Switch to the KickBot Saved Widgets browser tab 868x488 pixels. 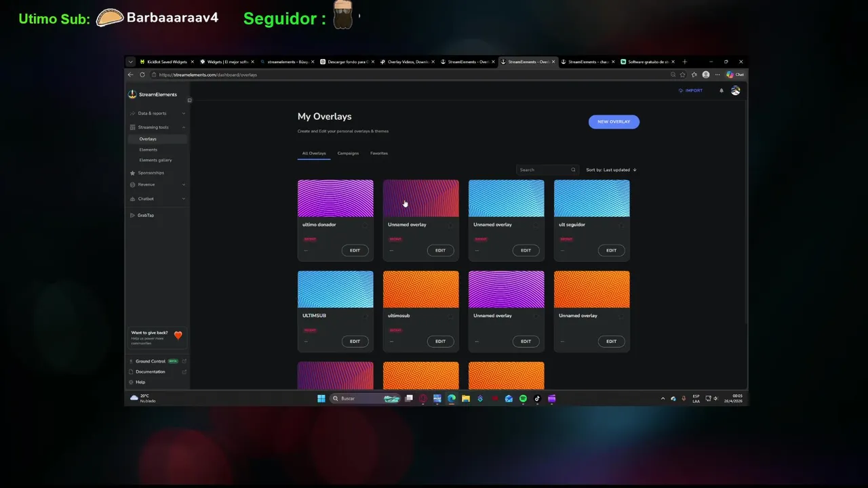pos(167,62)
